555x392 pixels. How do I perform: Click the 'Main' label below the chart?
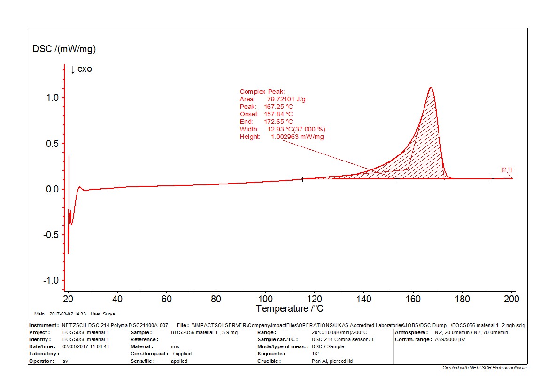[x=39, y=314]
